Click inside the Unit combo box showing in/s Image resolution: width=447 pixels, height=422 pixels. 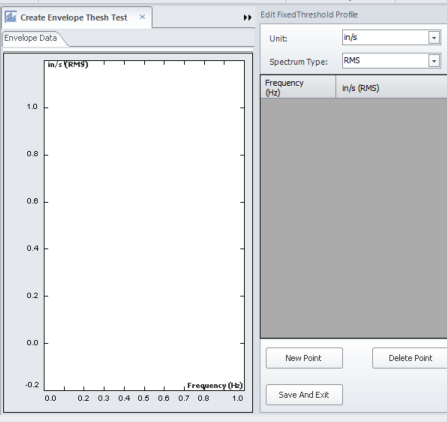coord(385,38)
